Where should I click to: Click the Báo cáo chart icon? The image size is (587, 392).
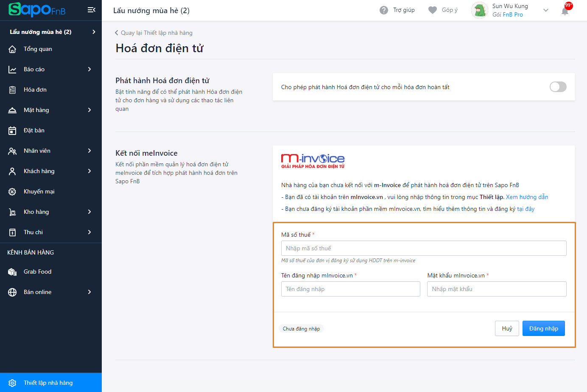pos(12,70)
